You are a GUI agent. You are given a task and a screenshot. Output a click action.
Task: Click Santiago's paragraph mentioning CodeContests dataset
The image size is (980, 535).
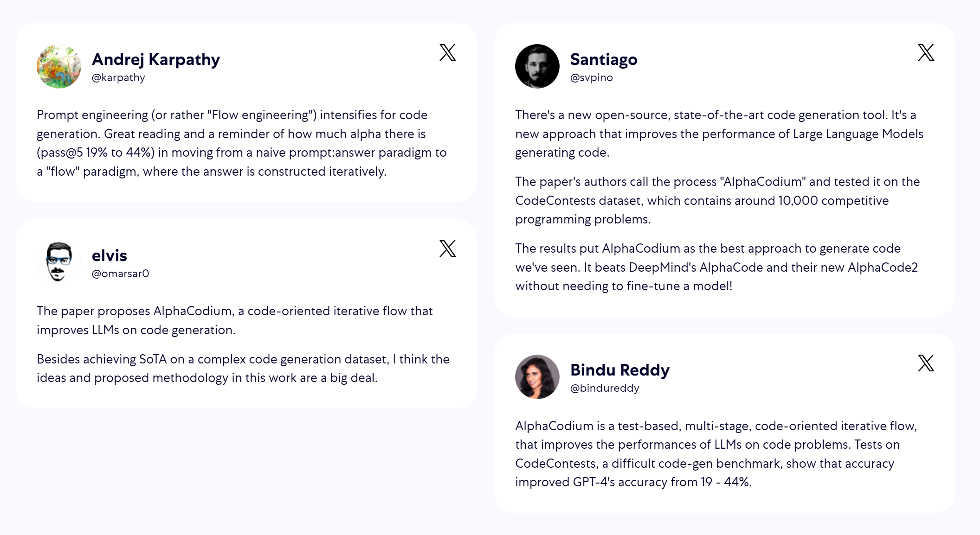coord(718,200)
